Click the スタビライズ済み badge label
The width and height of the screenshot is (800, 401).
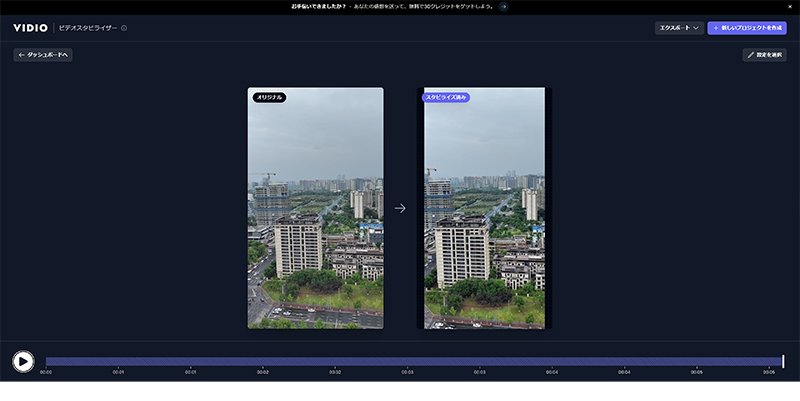446,97
